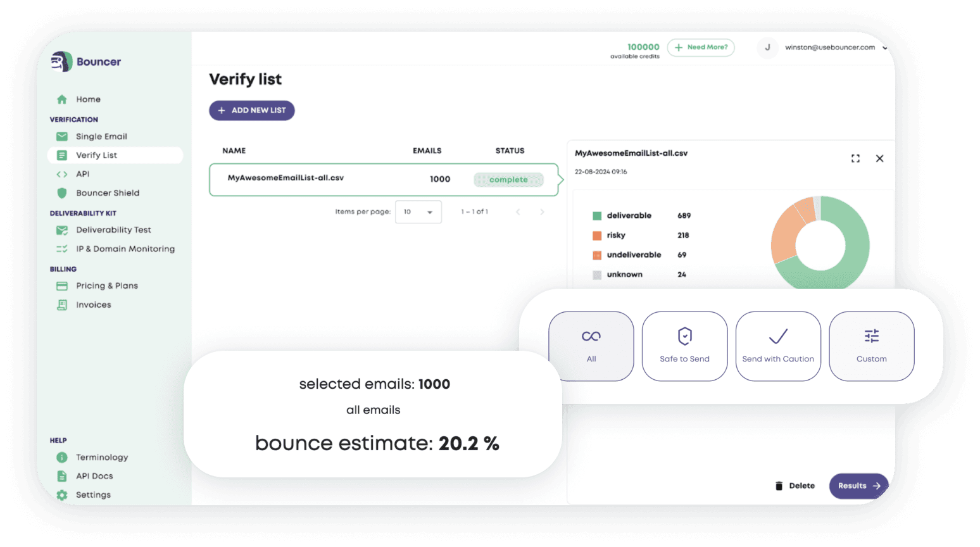Viewport: 980px width, 547px height.
Task: Click the Bouncer Shield icon
Action: (x=61, y=193)
